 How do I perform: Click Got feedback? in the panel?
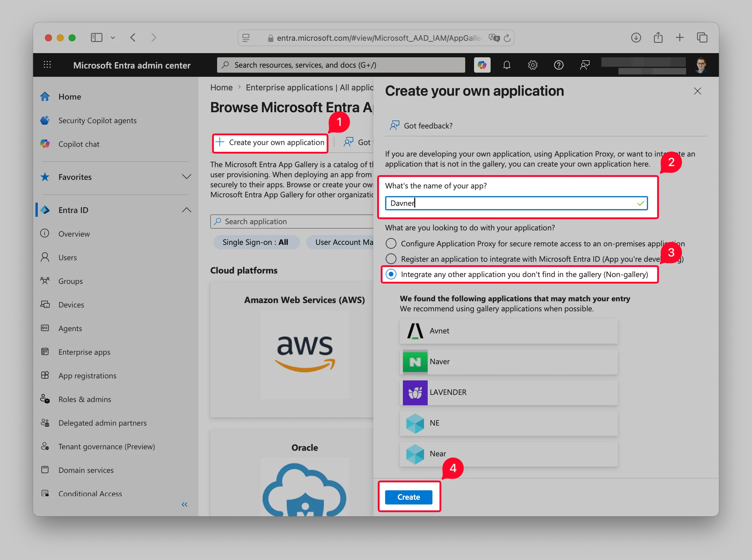coord(421,126)
